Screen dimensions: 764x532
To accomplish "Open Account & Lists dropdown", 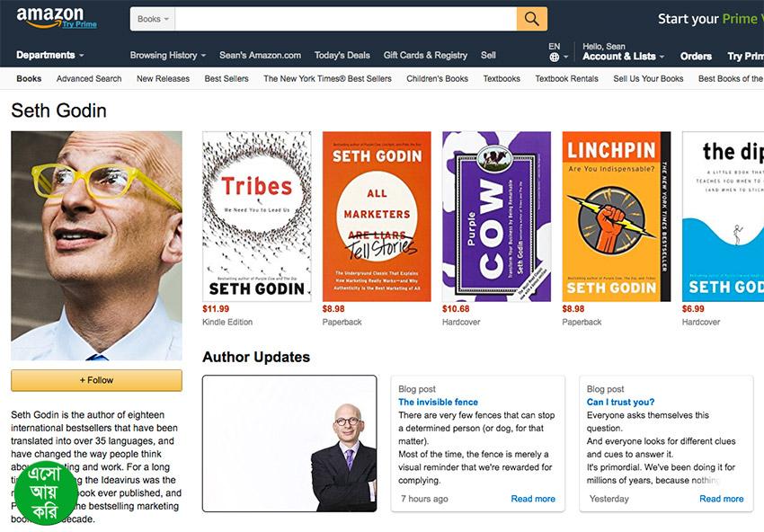I will (x=623, y=57).
